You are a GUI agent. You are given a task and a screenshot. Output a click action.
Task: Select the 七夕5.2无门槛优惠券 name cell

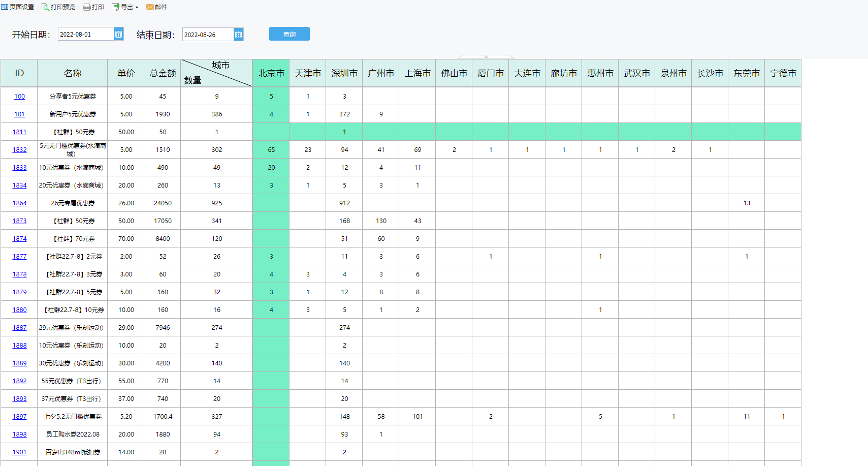point(73,417)
